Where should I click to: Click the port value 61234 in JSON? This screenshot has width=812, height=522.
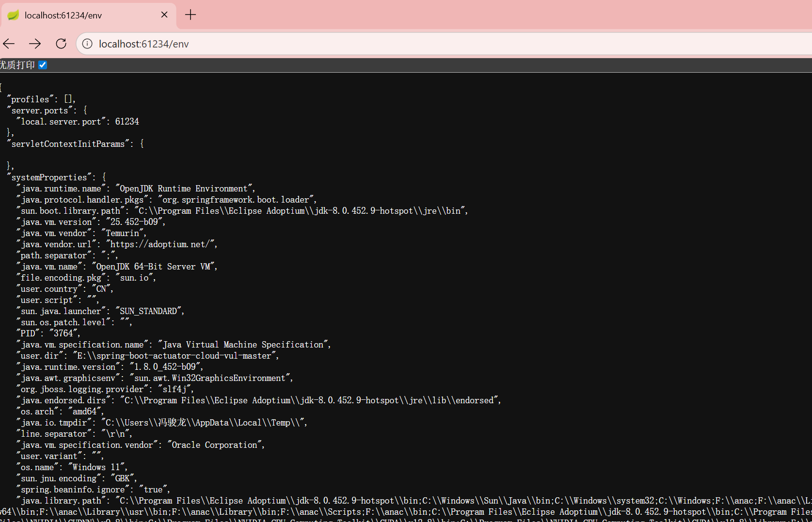point(127,122)
